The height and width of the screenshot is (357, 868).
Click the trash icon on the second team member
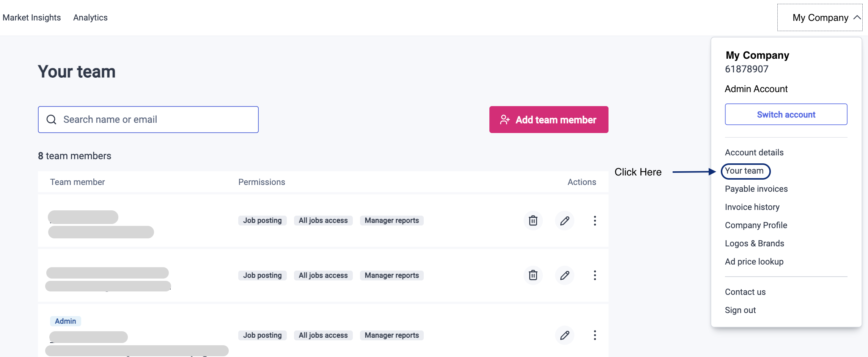pyautogui.click(x=533, y=276)
